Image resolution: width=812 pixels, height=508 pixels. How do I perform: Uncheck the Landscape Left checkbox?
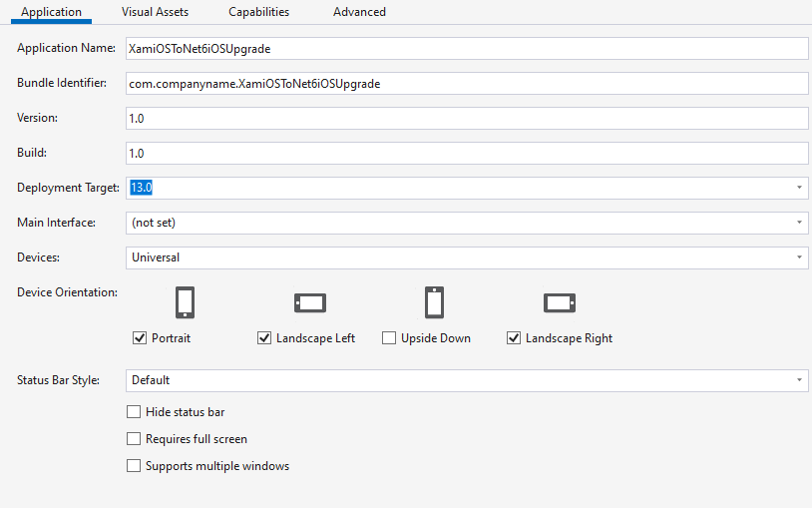(x=264, y=338)
